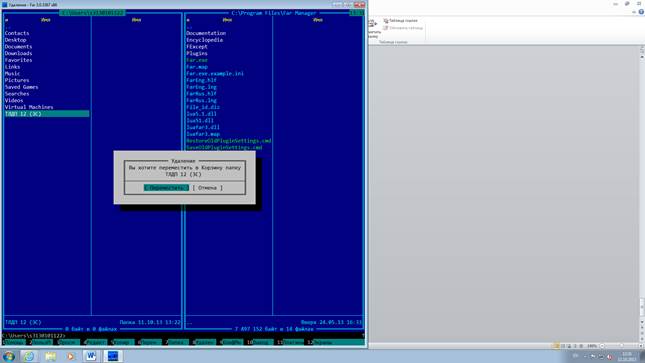Select lua51.dll file in right panel
Image resolution: width=645 pixels, height=363 pixels.
coord(200,121)
